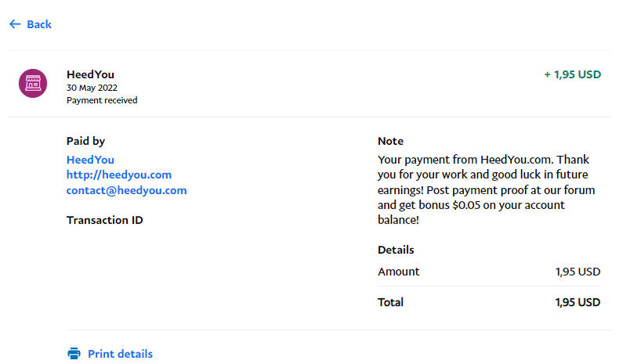The height and width of the screenshot is (364, 630).
Task: Click the Amount value 1,95 USD
Action: pyautogui.click(x=577, y=272)
